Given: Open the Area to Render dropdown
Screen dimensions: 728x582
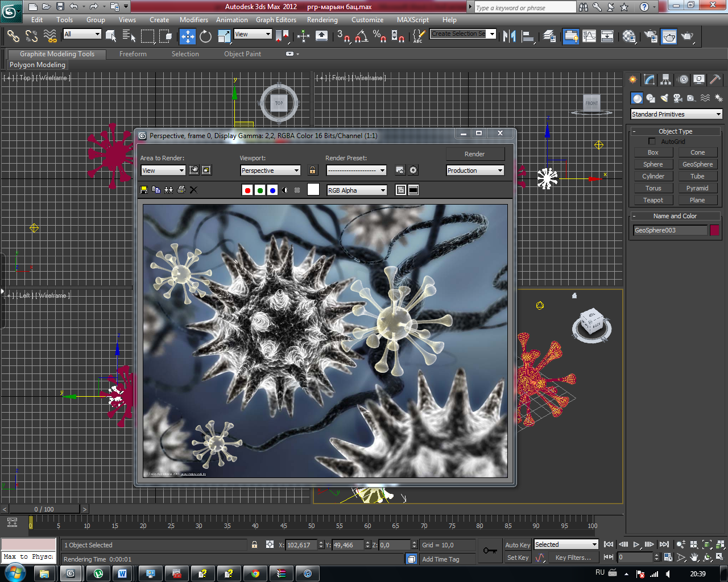Looking at the screenshot, I should (x=163, y=171).
